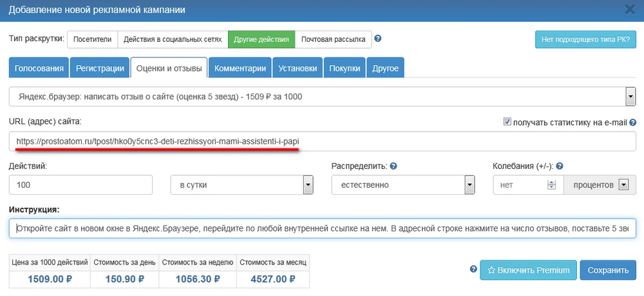This screenshot has height=296, width=644.
Task: Select Посетители promotion type
Action: click(x=91, y=39)
